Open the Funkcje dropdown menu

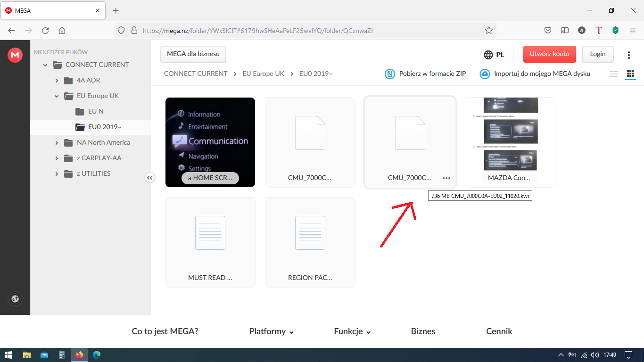(x=352, y=331)
